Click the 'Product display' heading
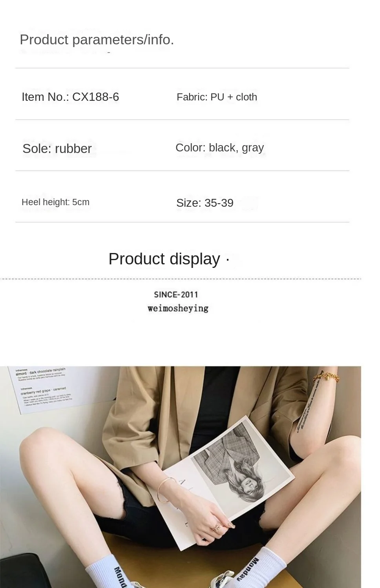Screen dimensions: 380x588 (164, 259)
